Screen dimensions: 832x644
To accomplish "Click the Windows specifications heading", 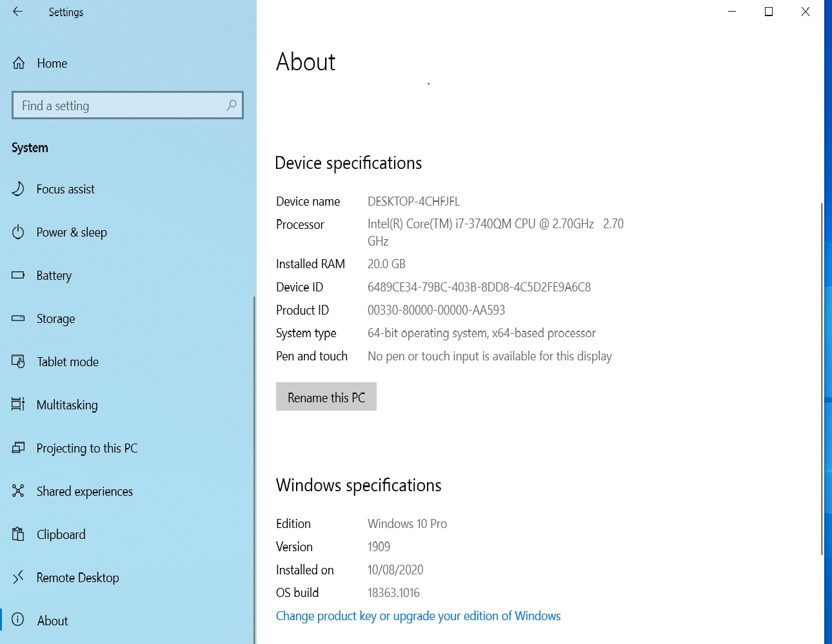I will click(359, 485).
